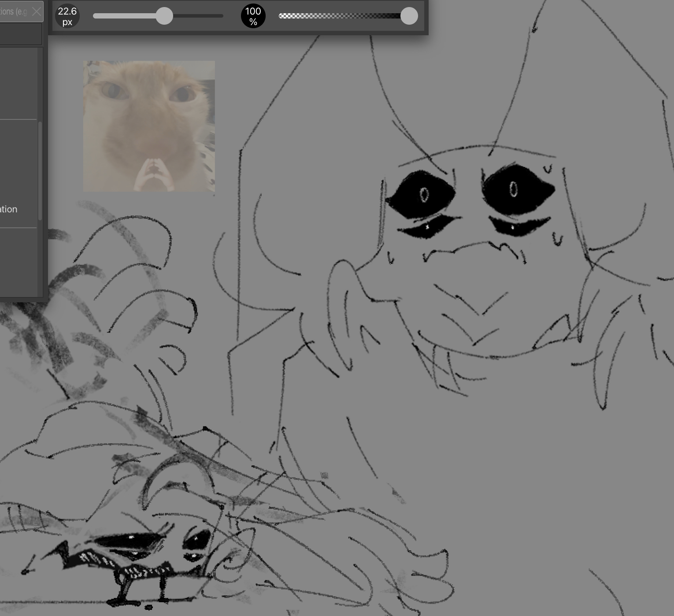Click the large character's raised hand near its cheek
This screenshot has width=674, height=616.
tap(348, 308)
